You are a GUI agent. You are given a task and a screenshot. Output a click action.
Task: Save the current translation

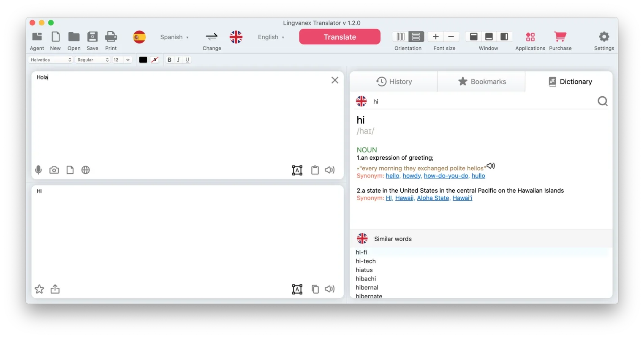pos(92,37)
